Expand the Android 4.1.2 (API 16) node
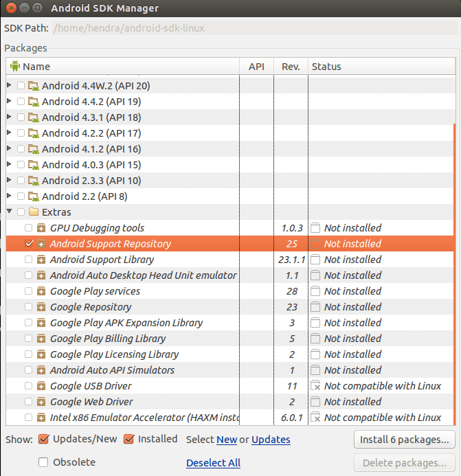 click(x=9, y=148)
